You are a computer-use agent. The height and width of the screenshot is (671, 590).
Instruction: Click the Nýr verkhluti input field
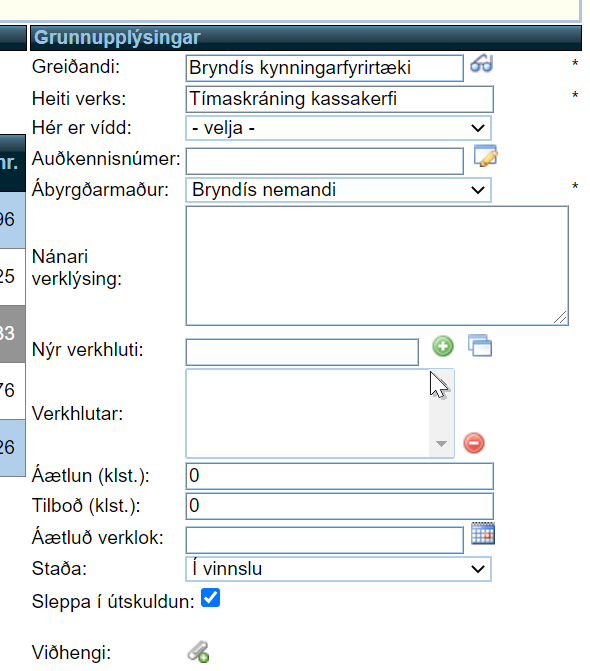coord(302,352)
